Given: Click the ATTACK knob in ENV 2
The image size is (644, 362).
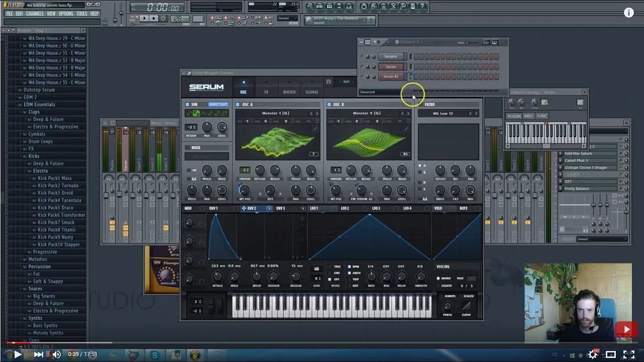Looking at the screenshot, I should (x=217, y=276).
